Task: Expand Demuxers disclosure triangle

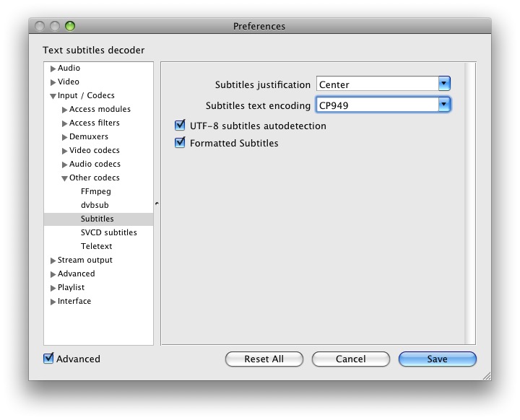Action: [x=64, y=137]
